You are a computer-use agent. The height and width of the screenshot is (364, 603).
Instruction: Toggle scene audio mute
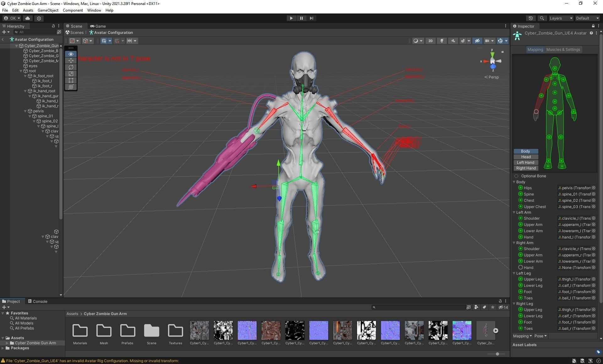453,41
